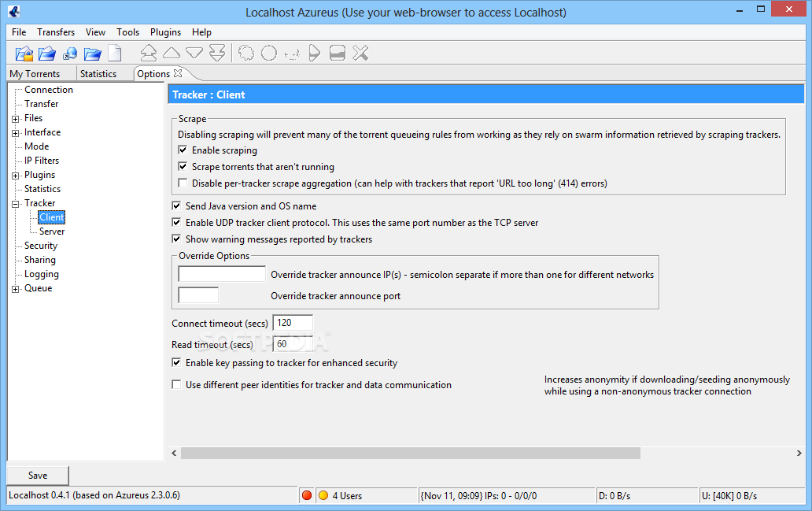This screenshot has width=812, height=511.
Task: Open the Plugins menu
Action: [166, 32]
